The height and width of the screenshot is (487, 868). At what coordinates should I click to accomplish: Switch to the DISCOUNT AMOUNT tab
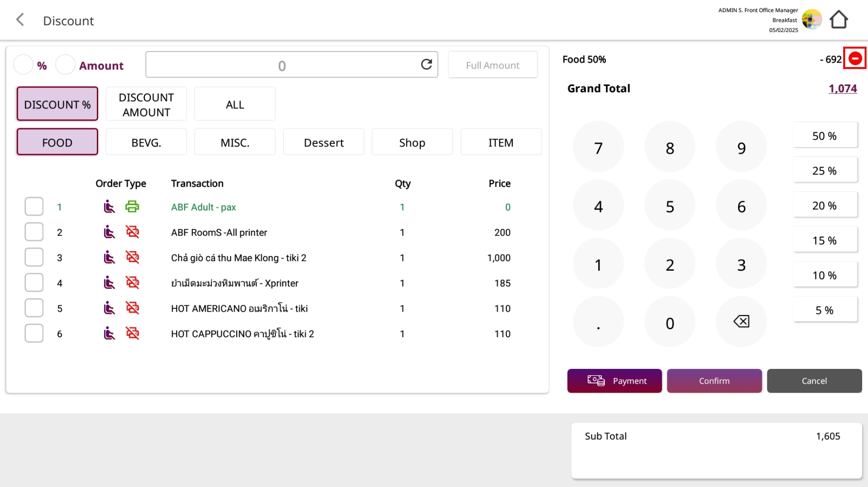click(x=146, y=104)
